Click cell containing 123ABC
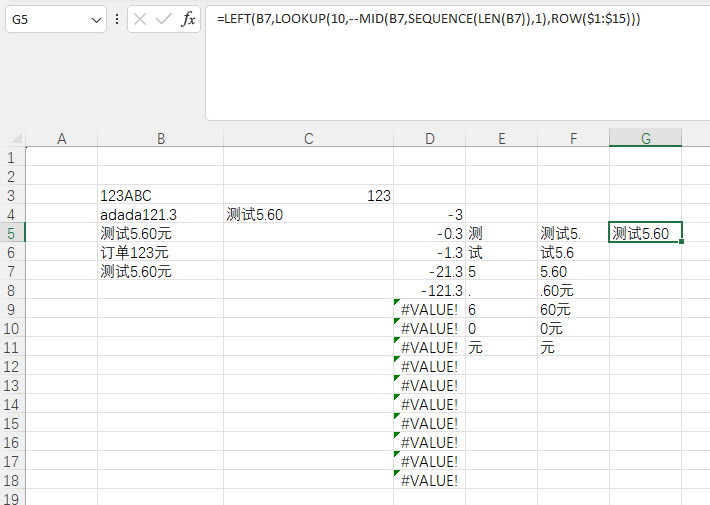Image resolution: width=710 pixels, height=505 pixels. click(x=161, y=195)
